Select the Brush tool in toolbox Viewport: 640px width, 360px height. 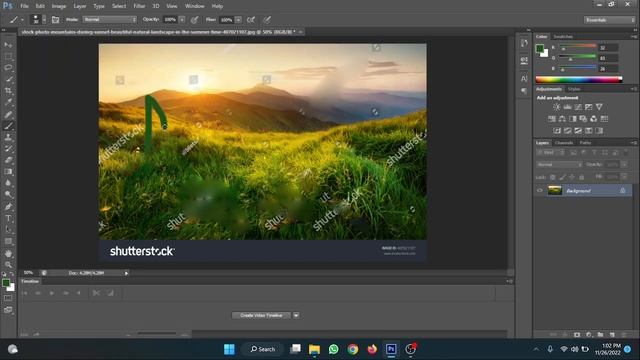pos(8,126)
